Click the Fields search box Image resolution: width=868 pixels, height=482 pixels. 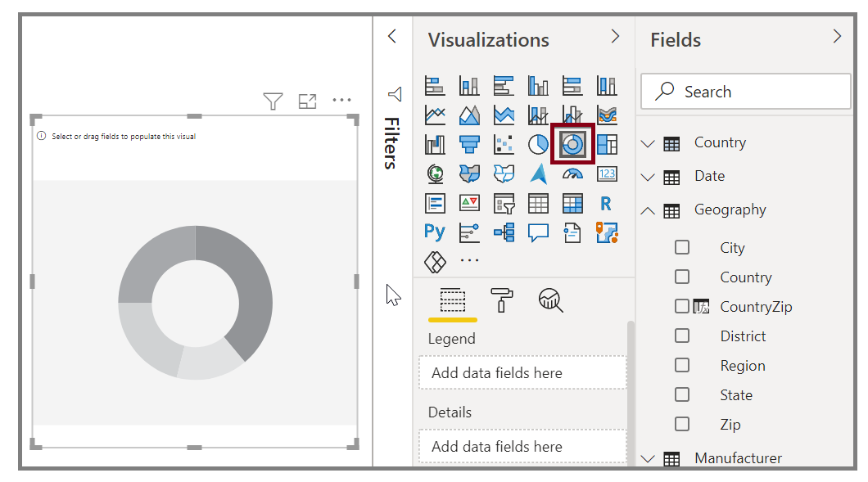click(745, 91)
